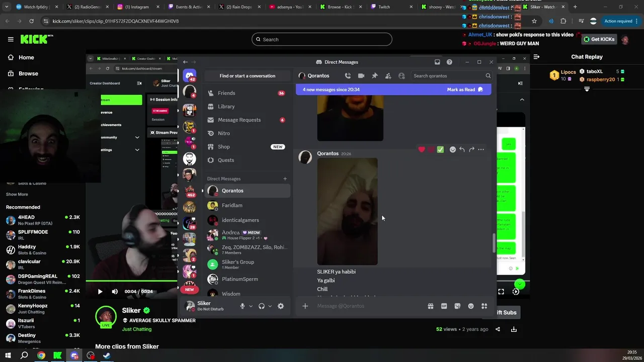Open the Discord app from the taskbar
The image size is (644, 362).
click(x=74, y=355)
